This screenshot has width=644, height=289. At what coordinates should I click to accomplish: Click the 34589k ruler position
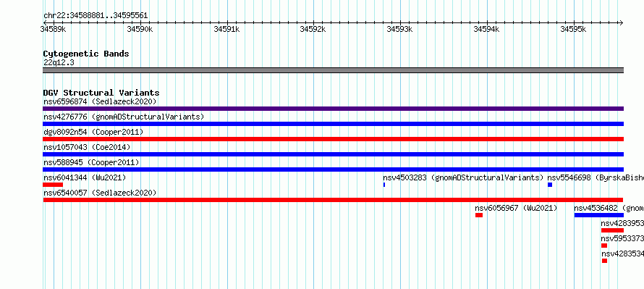pos(53,29)
